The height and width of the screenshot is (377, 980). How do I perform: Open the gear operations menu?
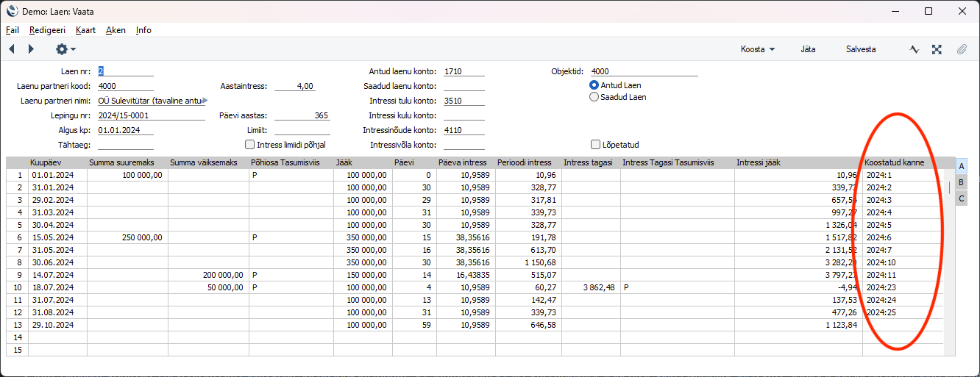[65, 49]
